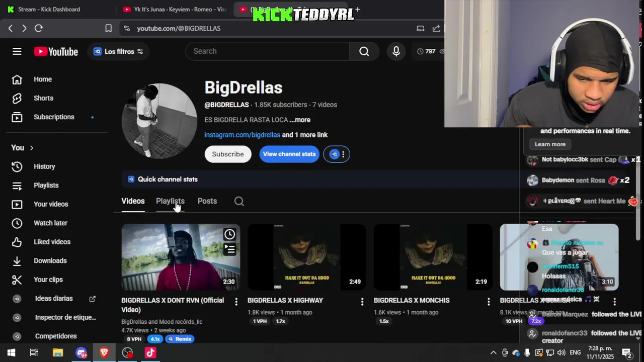The image size is (644, 362).
Task: Open BIGDRELLAS X MONCHIS thumbnail
Action: pyautogui.click(x=433, y=257)
